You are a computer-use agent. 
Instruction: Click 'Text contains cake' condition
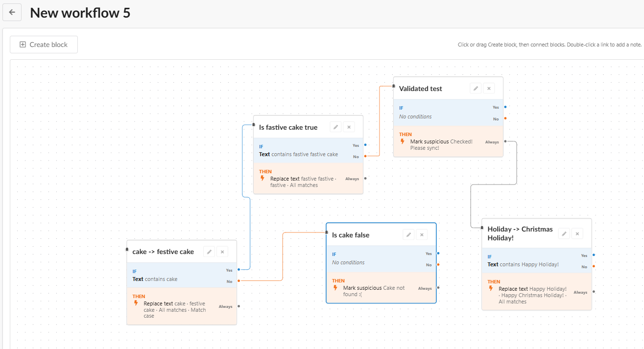click(155, 279)
